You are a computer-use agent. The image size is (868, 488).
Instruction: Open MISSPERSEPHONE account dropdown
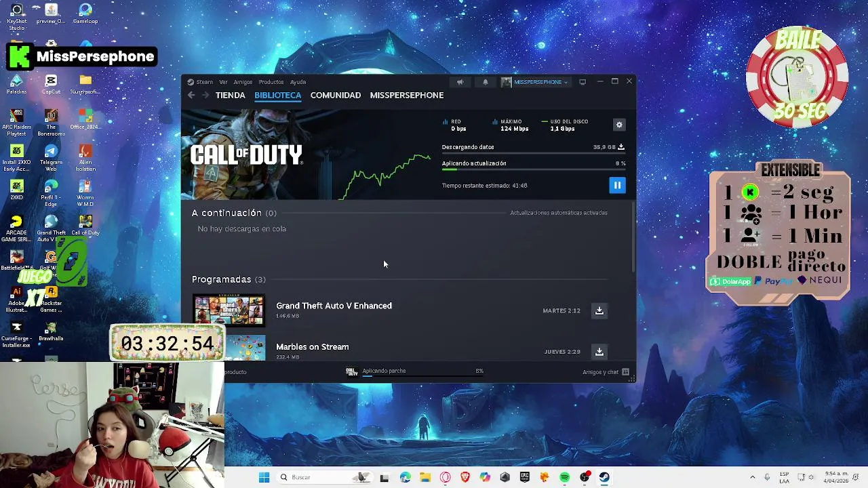tap(535, 82)
